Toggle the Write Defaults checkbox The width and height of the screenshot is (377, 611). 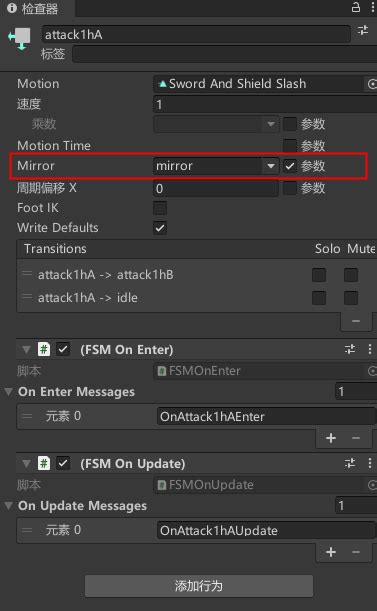160,228
